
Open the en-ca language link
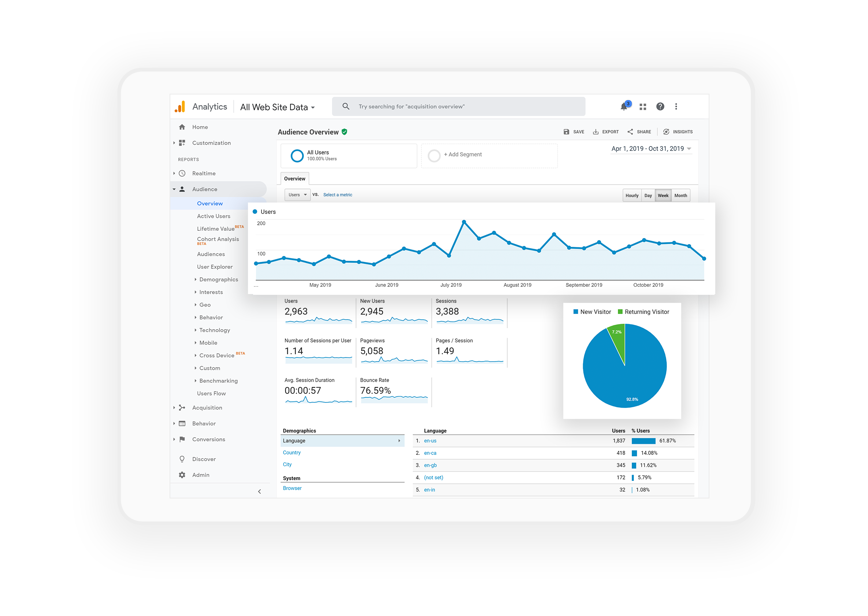click(x=430, y=453)
